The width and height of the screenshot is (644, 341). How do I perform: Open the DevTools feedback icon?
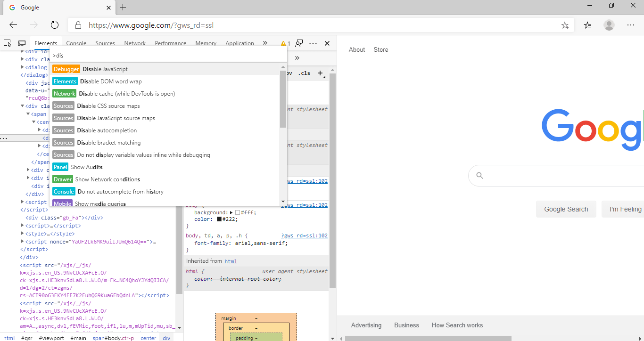click(299, 43)
